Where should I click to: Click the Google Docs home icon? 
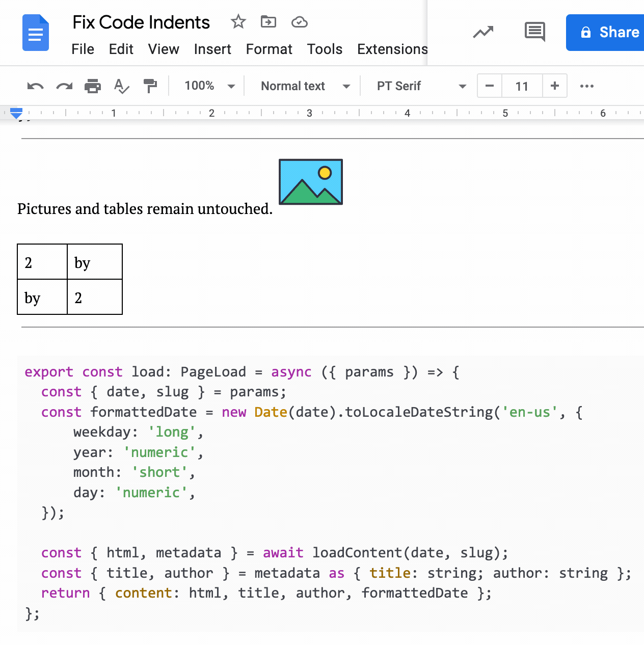36,33
